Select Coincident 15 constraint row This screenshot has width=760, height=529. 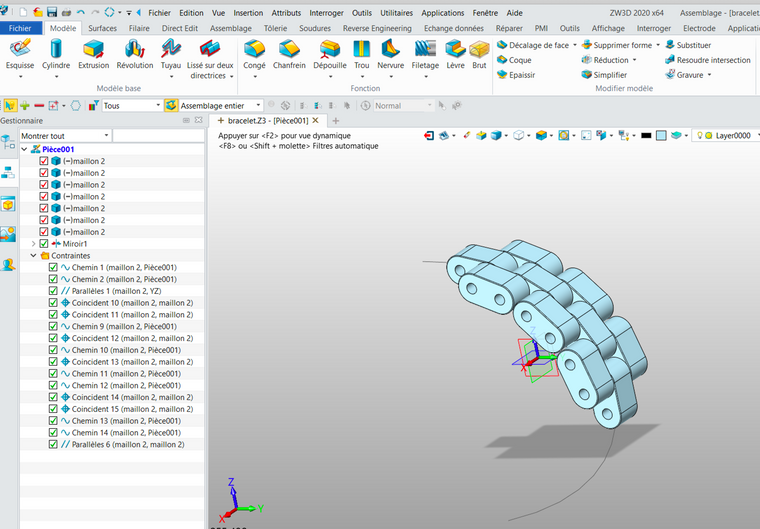[132, 409]
